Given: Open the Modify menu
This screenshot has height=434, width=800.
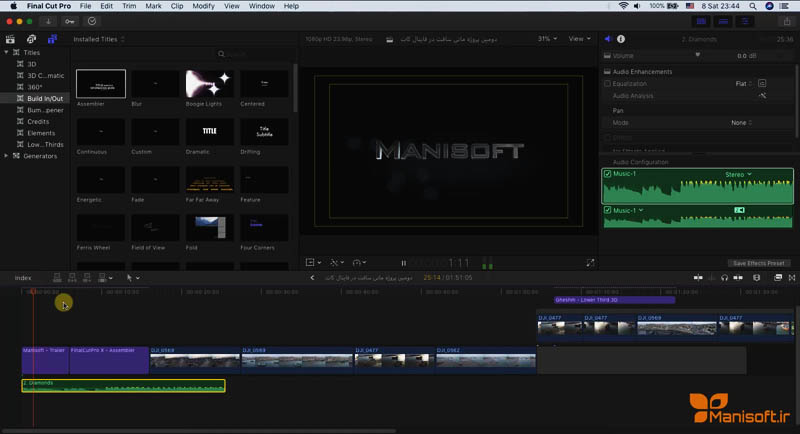Looking at the screenshot, I should point(203,6).
